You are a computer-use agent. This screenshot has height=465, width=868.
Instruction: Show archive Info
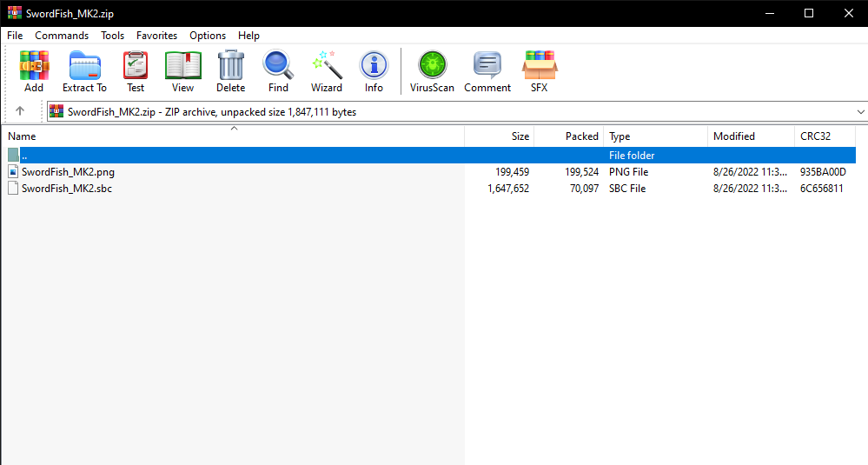374,71
